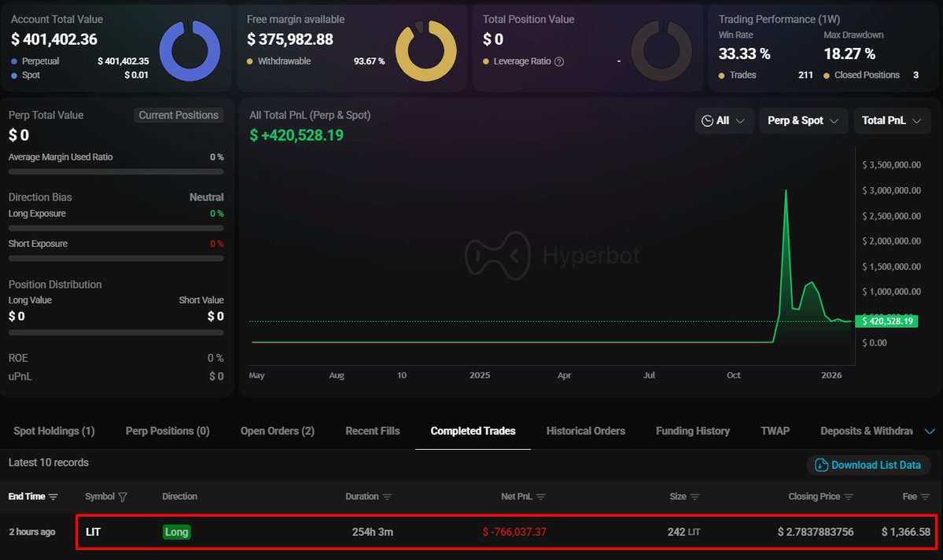
Task: Click the Long direction badge on the LIT row
Action: click(x=177, y=532)
